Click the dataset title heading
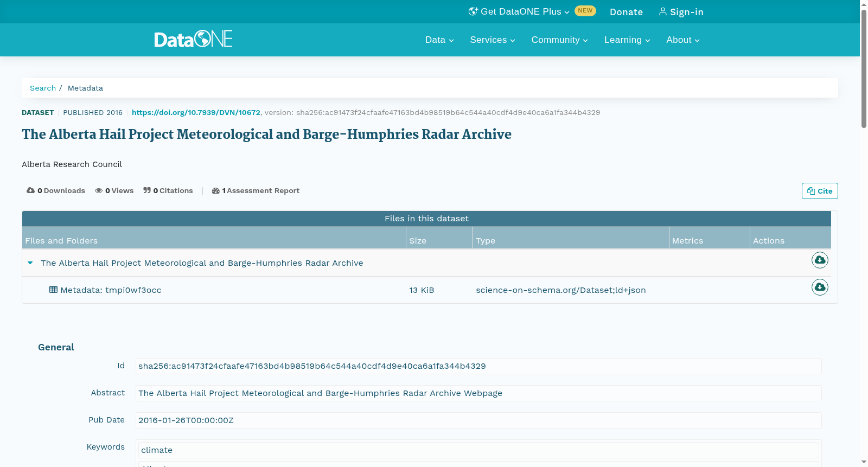Image resolution: width=868 pixels, height=467 pixels. point(266,134)
